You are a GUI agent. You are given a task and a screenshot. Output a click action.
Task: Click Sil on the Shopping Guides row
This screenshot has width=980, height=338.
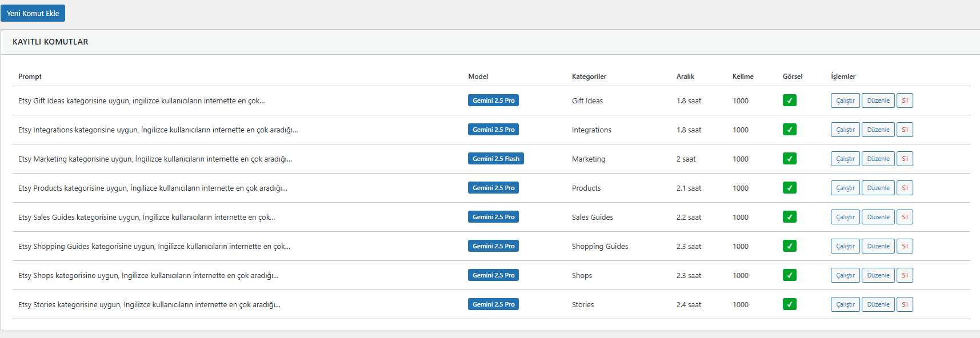click(905, 246)
